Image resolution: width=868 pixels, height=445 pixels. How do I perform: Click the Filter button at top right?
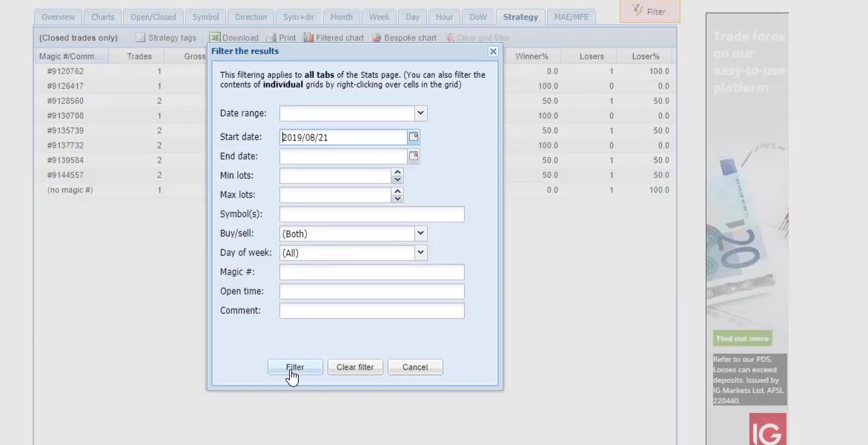click(649, 11)
